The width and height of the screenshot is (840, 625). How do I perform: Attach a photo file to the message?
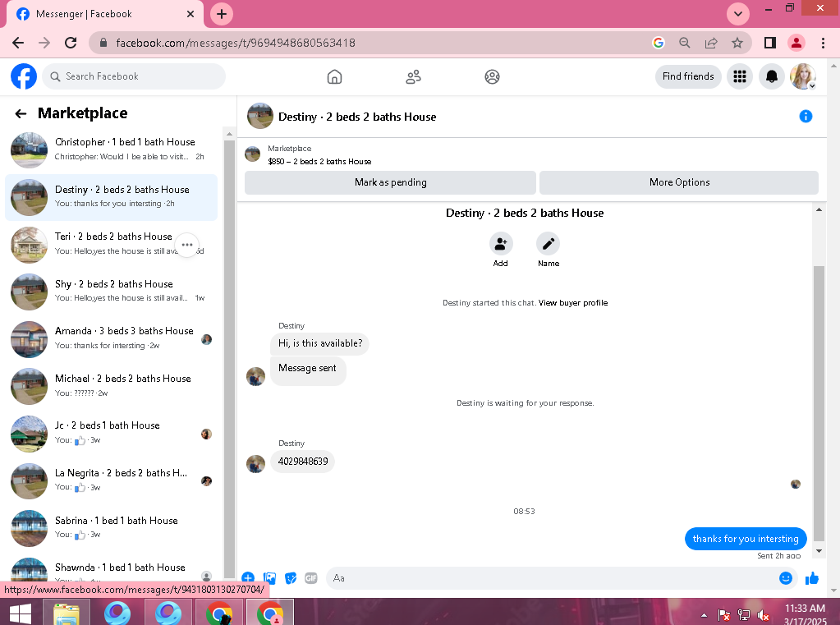[269, 578]
